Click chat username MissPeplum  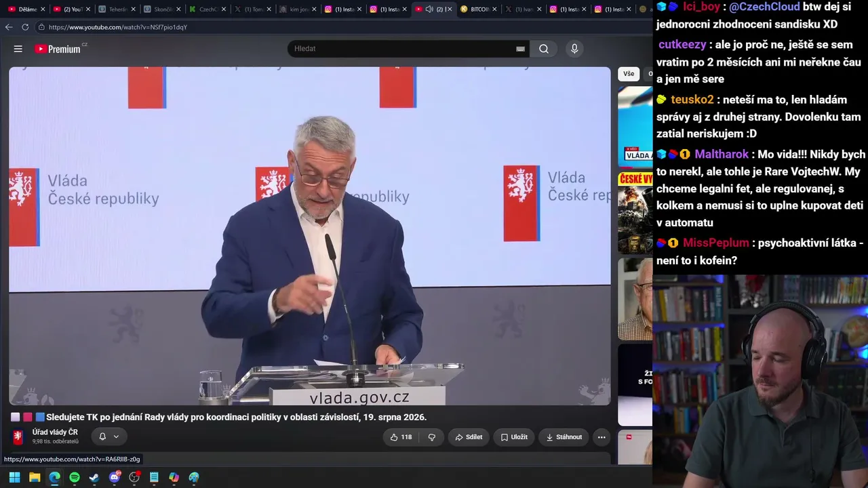[716, 243]
